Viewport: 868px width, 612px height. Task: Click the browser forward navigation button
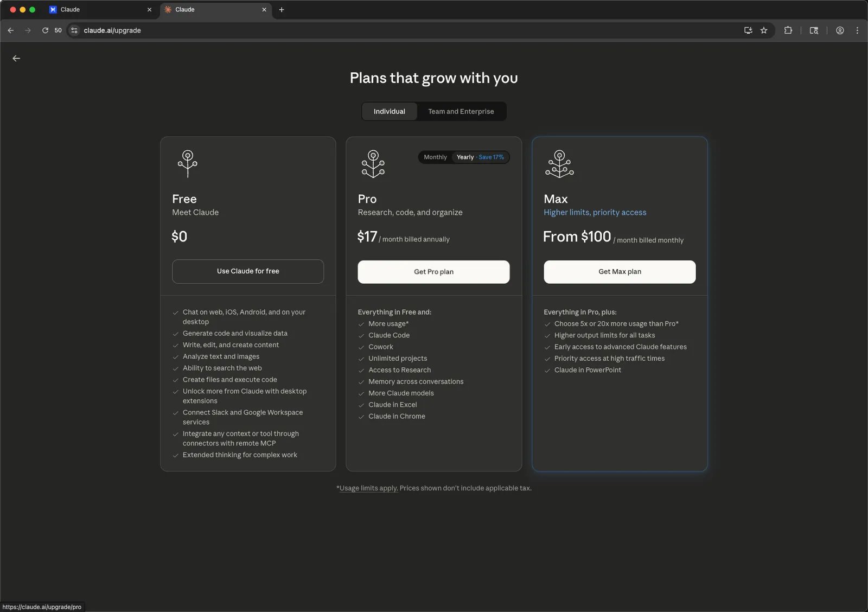tap(28, 30)
